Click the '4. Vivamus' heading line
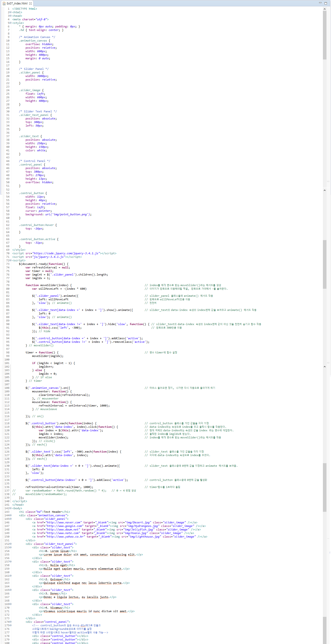Viewport: 334px width, 644px height. coord(54,607)
